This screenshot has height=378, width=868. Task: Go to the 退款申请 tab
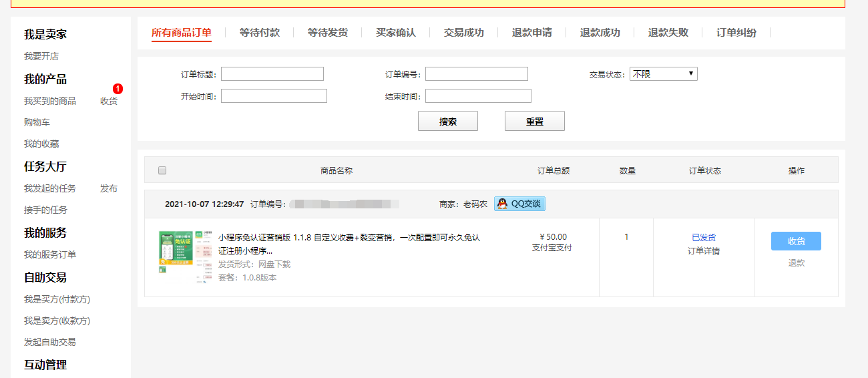click(x=531, y=32)
